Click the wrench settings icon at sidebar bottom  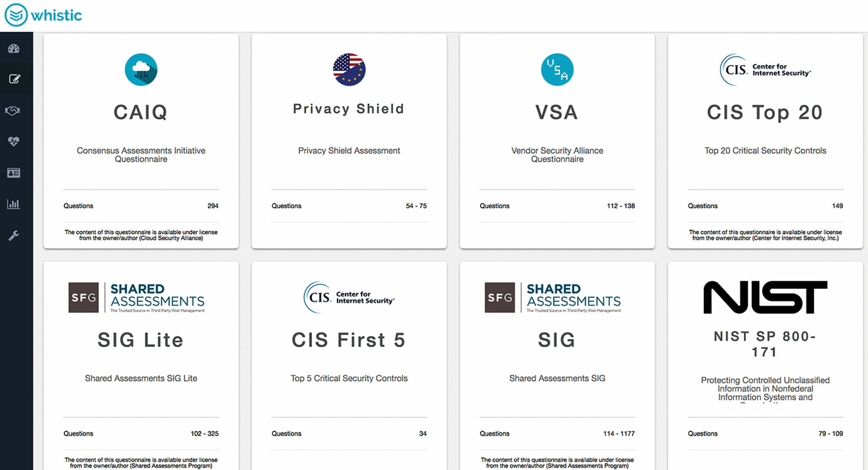pyautogui.click(x=14, y=235)
